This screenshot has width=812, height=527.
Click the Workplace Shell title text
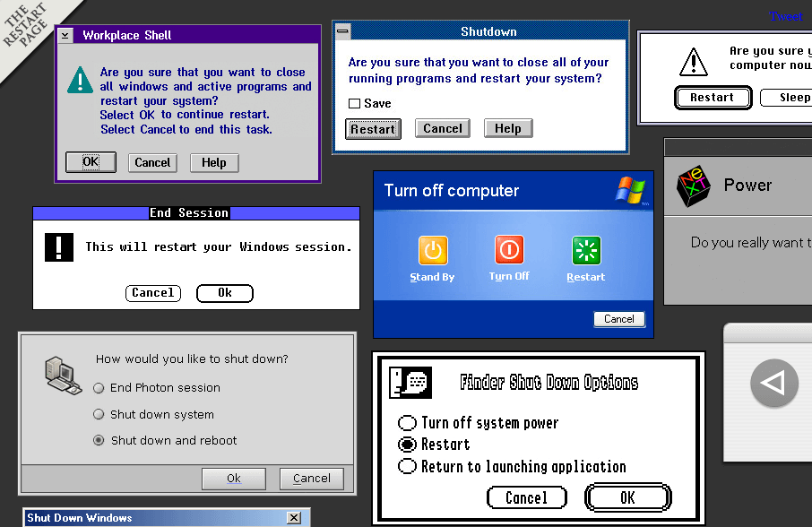(127, 35)
